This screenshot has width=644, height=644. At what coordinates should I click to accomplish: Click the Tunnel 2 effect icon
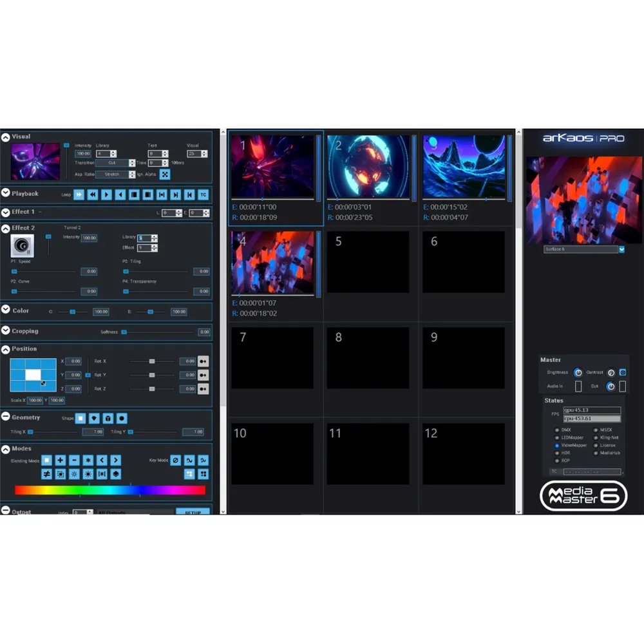(x=22, y=245)
